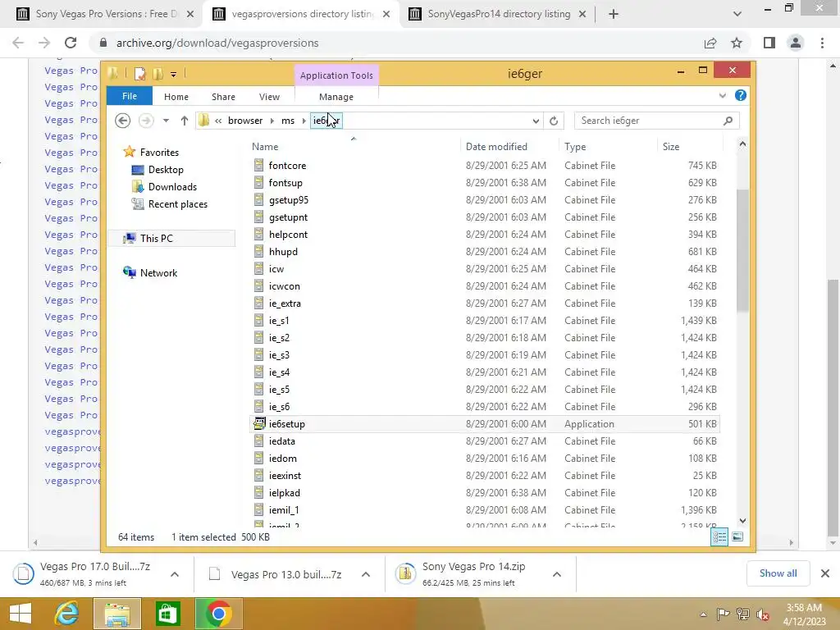Switch to the View ribbon tab

click(269, 97)
